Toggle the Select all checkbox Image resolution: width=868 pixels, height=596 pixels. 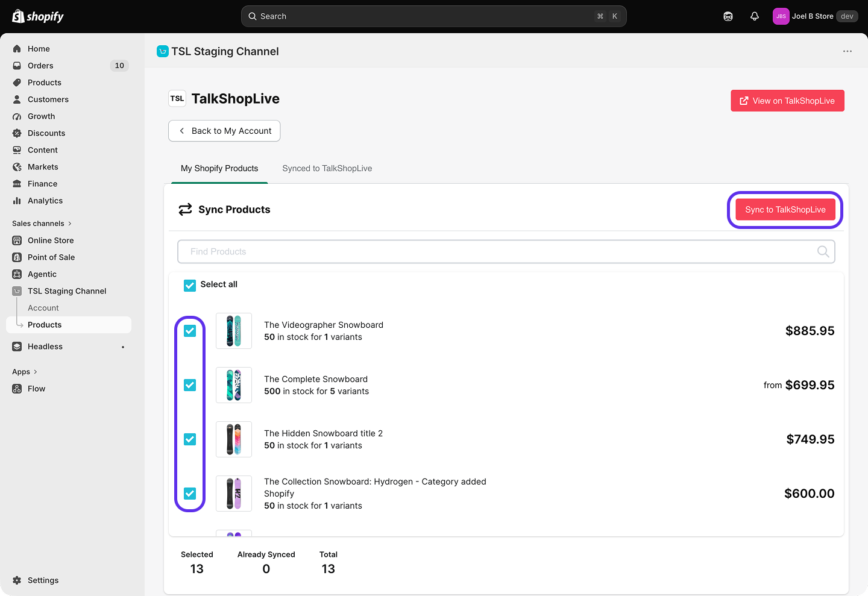click(190, 285)
